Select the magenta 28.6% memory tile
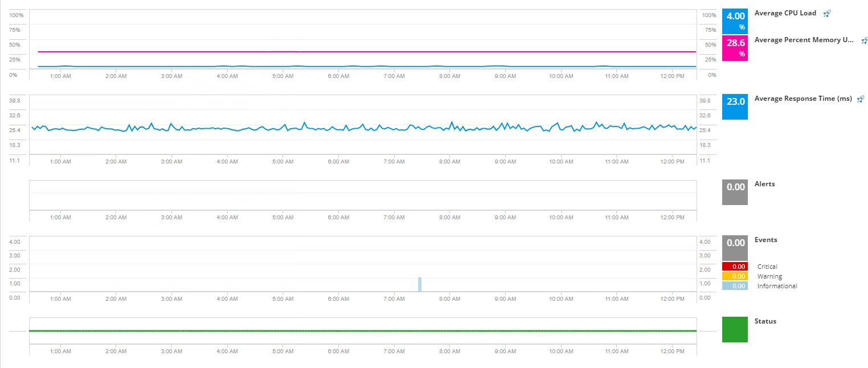The width and height of the screenshot is (868, 368). pos(735,48)
